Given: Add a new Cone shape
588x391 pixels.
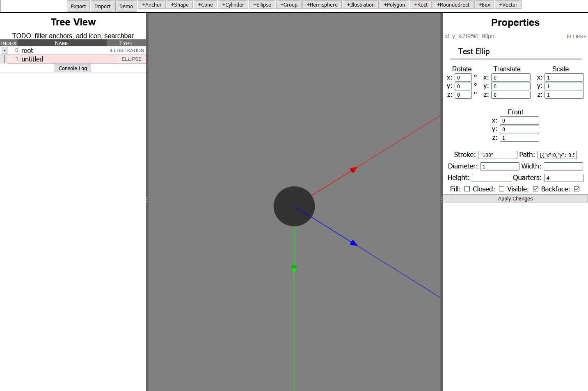Looking at the screenshot, I should (205, 5).
